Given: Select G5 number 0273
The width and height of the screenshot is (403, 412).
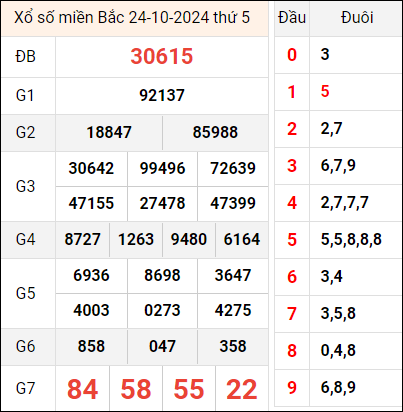Looking at the screenshot, I should pyautogui.click(x=162, y=310).
